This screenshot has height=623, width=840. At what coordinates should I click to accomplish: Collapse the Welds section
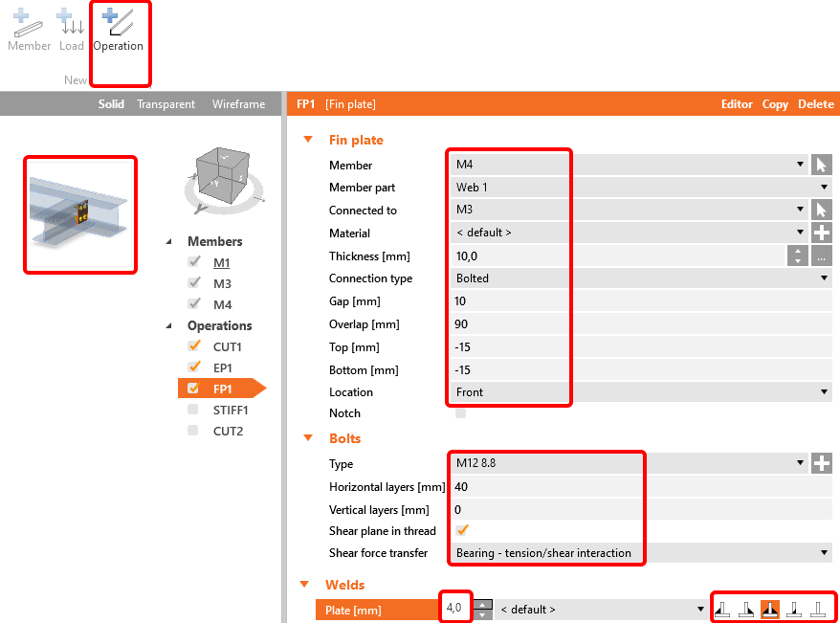(305, 585)
